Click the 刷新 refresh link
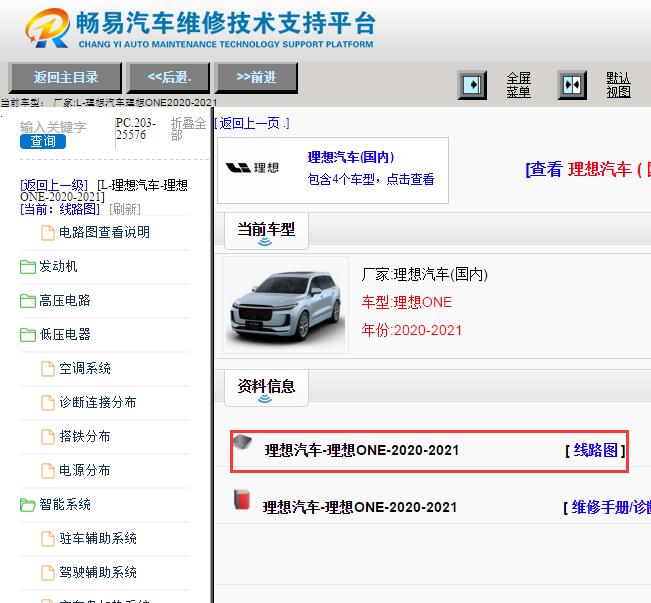Image resolution: width=651 pixels, height=603 pixels. click(125, 209)
